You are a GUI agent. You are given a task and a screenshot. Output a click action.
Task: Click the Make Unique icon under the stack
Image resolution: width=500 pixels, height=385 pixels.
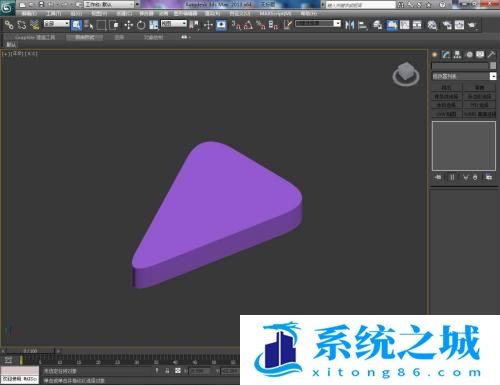coord(466,177)
